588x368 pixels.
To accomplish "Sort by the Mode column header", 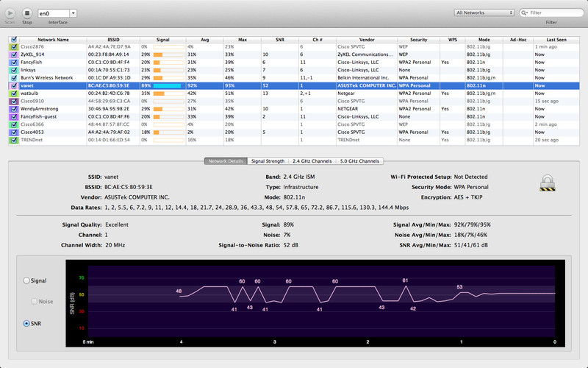I will pos(484,40).
